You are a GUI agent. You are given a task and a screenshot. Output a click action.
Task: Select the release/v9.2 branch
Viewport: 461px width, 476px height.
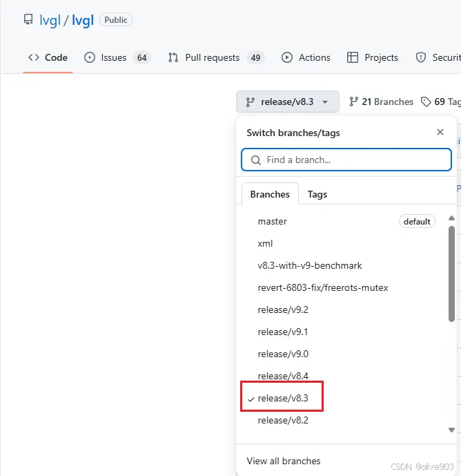coord(346,310)
